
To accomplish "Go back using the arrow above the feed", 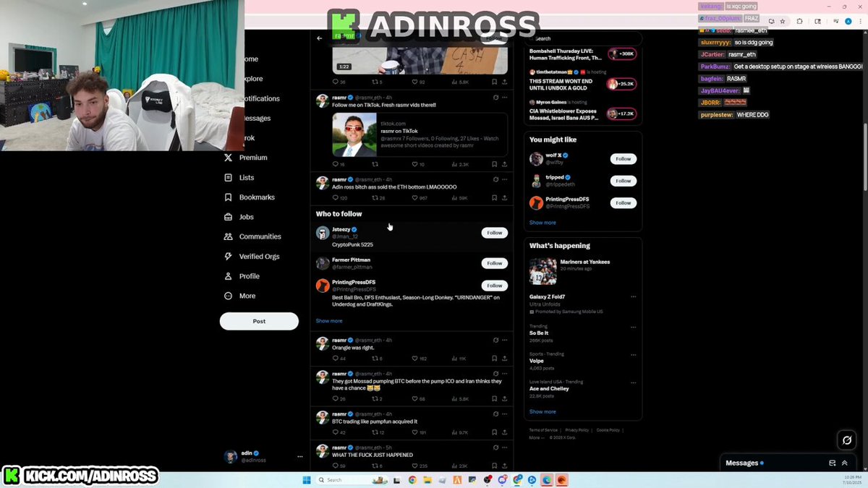I will click(x=320, y=38).
